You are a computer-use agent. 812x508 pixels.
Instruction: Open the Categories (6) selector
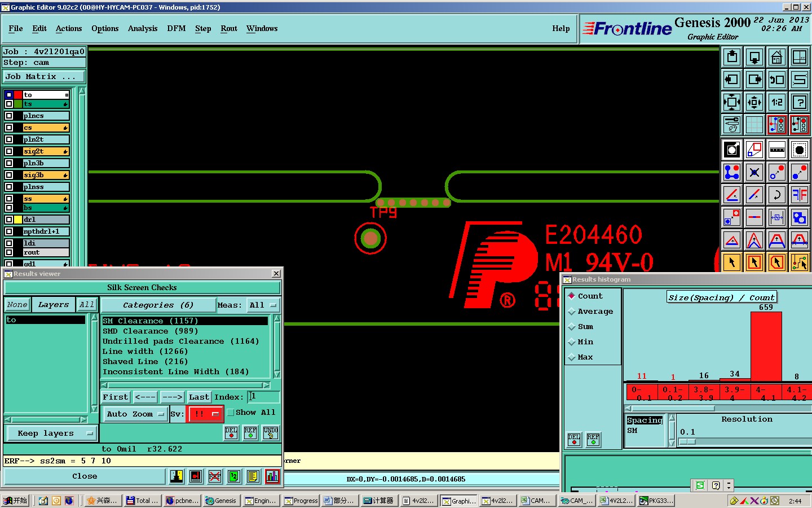point(158,305)
